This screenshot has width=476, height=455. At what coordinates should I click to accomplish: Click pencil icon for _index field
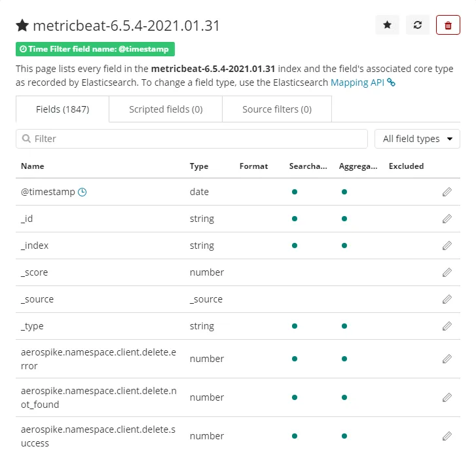(x=447, y=246)
